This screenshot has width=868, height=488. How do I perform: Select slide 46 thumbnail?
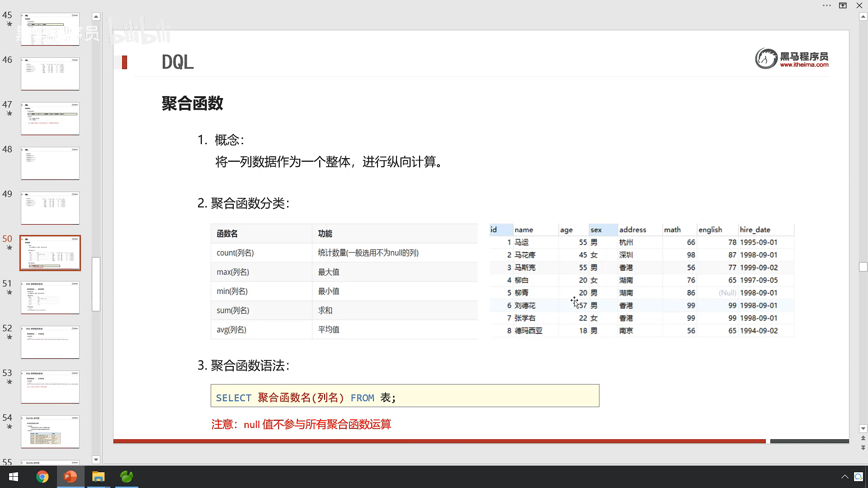[50, 74]
